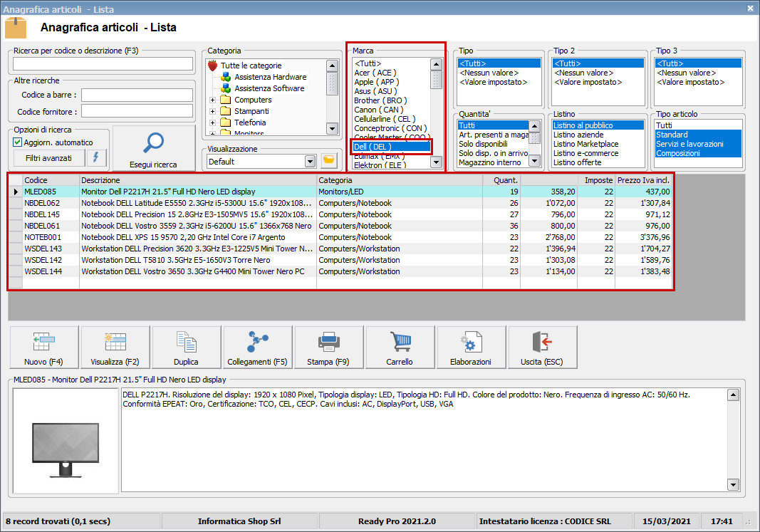
Task: Toggle Aggiorn. automatico checkbox
Action: click(x=17, y=142)
